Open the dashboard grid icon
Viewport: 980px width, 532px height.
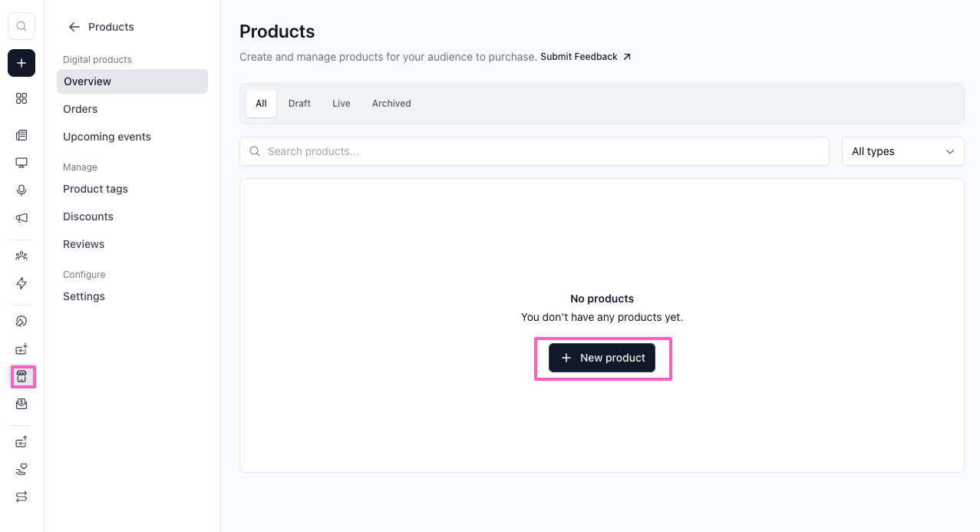tap(21, 98)
